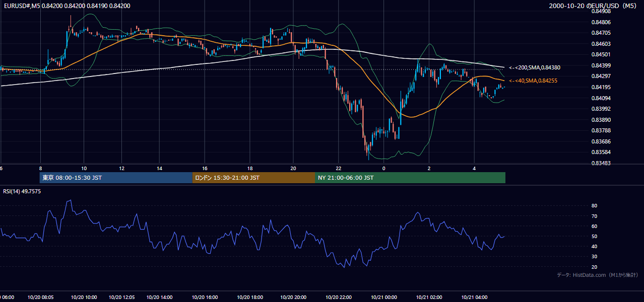Click RSI scale value 80
This screenshot has height=302, width=644.
pos(594,206)
